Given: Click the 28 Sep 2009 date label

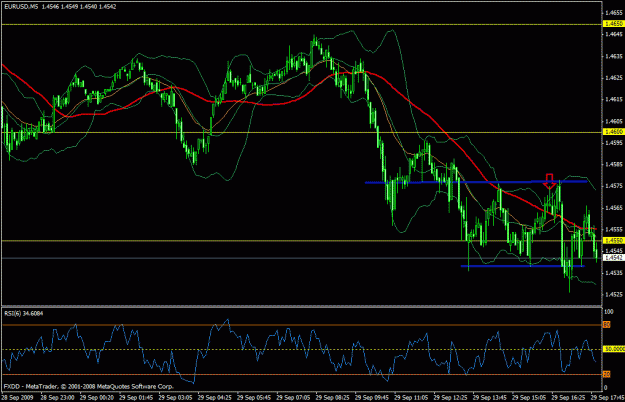Looking at the screenshot, I should 18,398.
